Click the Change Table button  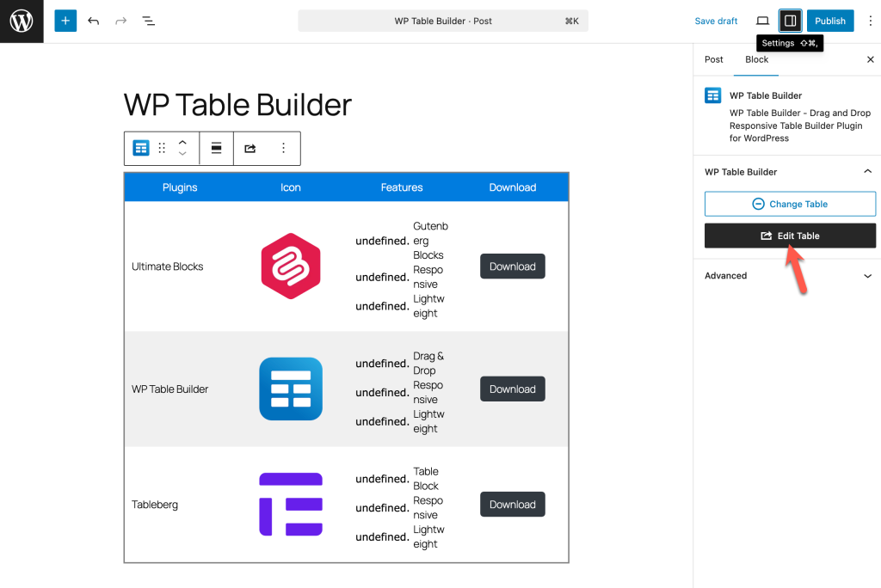790,204
